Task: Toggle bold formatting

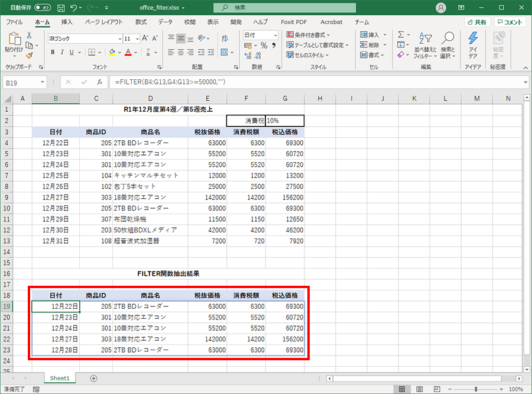Action: pos(53,52)
